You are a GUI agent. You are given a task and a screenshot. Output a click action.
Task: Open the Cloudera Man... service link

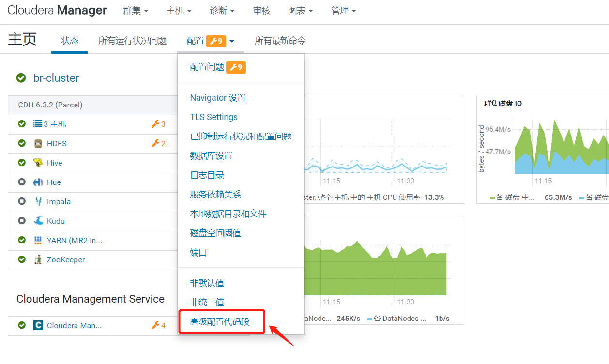click(74, 326)
